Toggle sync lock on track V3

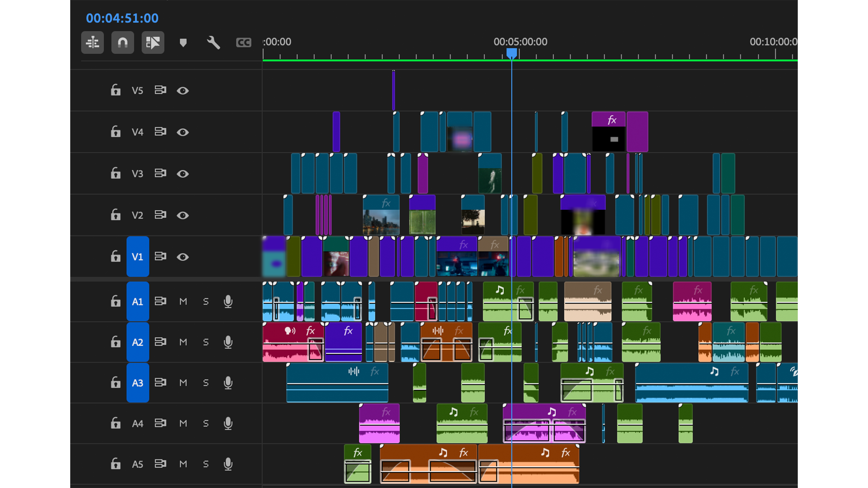[x=160, y=173]
